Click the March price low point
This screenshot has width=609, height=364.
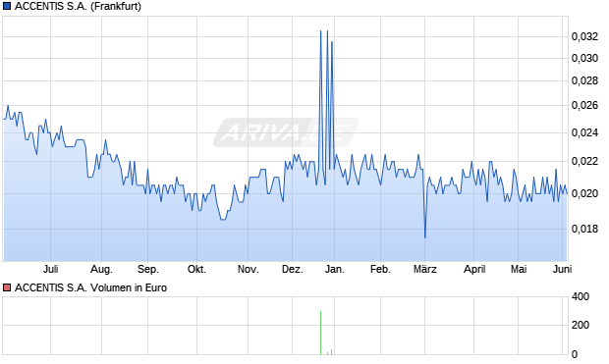(x=425, y=237)
